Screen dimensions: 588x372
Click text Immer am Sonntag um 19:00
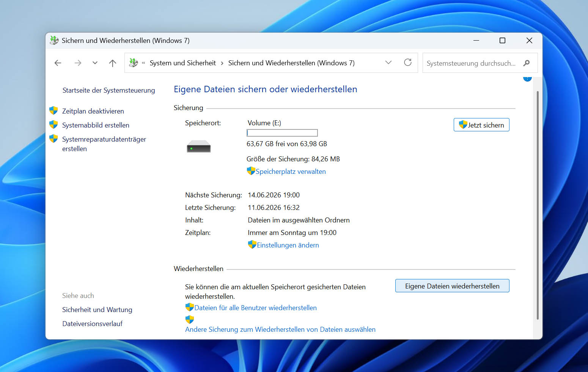(x=292, y=233)
